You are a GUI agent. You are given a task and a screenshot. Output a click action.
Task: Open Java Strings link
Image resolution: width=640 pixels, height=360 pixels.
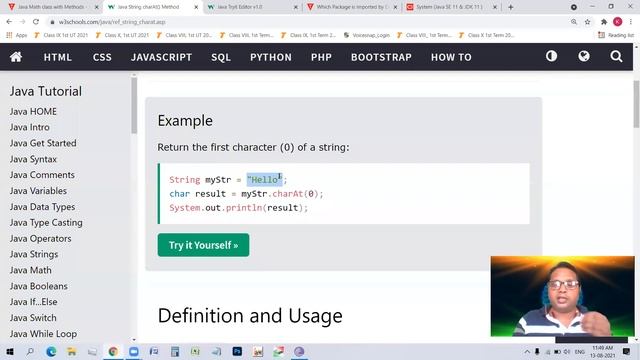(x=34, y=254)
